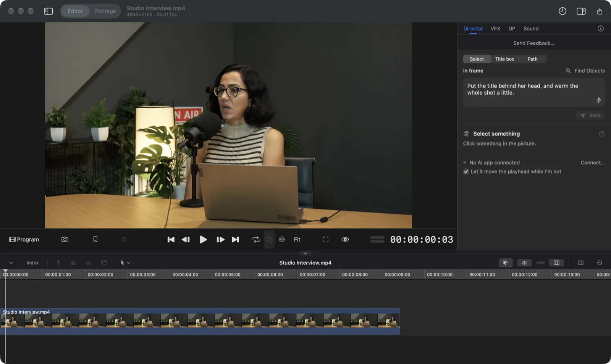Click the chevron below the viewer controls
The image size is (611, 364).
[x=305, y=253]
